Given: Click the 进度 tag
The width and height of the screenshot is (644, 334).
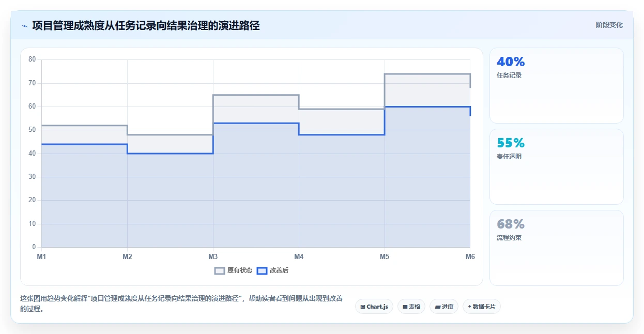Looking at the screenshot, I should pyautogui.click(x=444, y=307).
